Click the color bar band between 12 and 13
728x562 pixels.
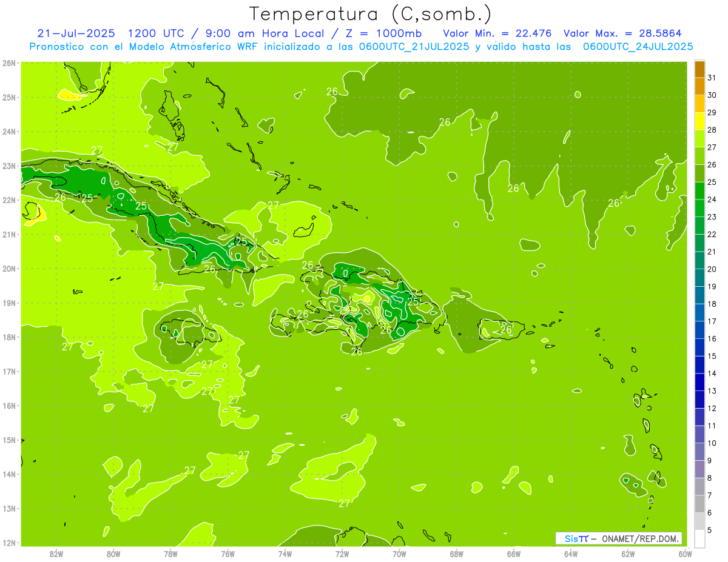700,400
